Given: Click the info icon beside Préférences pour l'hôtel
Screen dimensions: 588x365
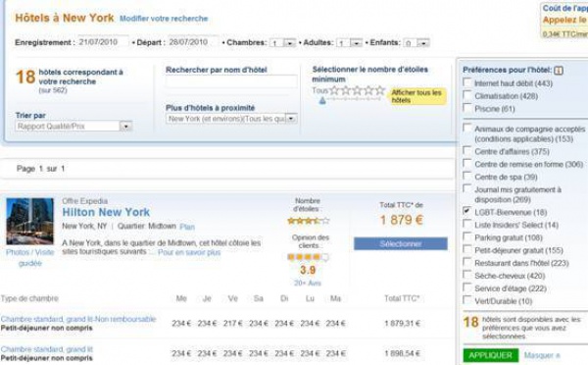Looking at the screenshot, I should tap(559, 71).
